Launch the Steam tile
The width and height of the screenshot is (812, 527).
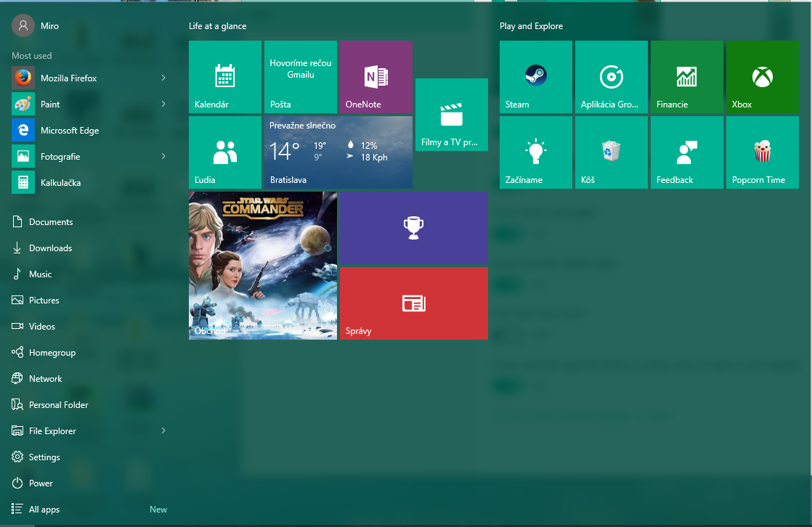click(x=535, y=77)
